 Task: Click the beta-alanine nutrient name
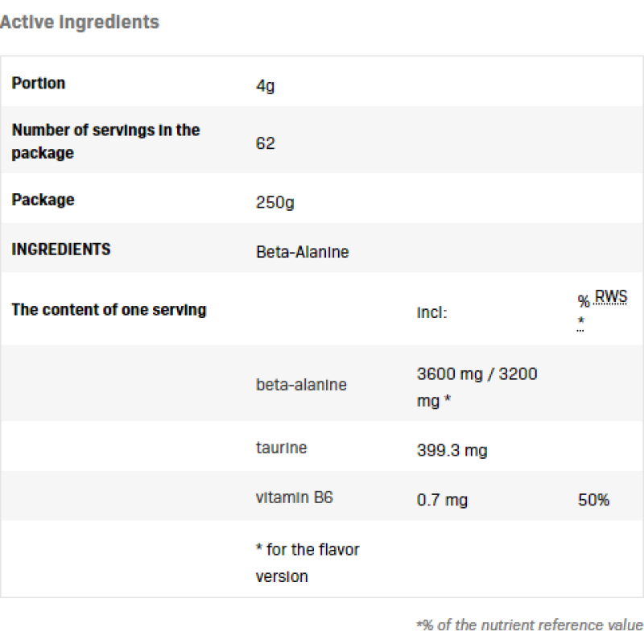(x=301, y=385)
